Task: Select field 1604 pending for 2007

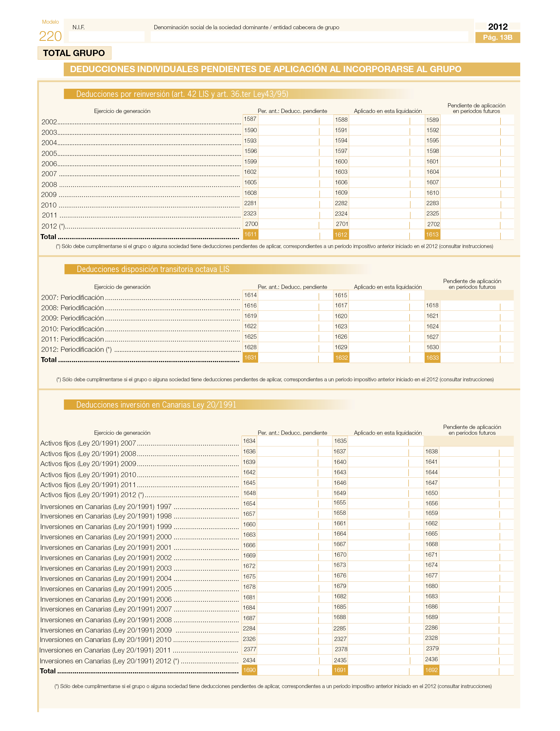Action: point(478,172)
